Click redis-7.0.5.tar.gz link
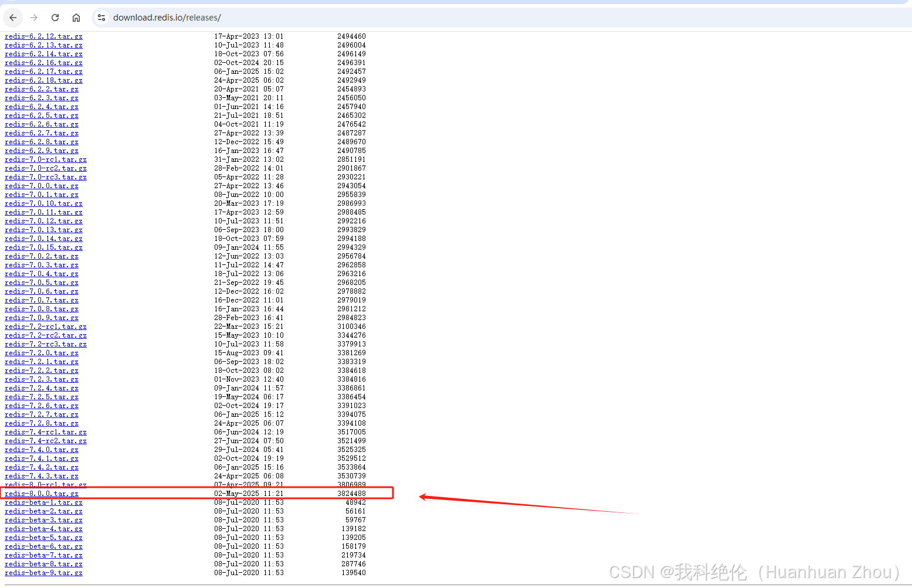This screenshot has width=912, height=588. point(42,283)
